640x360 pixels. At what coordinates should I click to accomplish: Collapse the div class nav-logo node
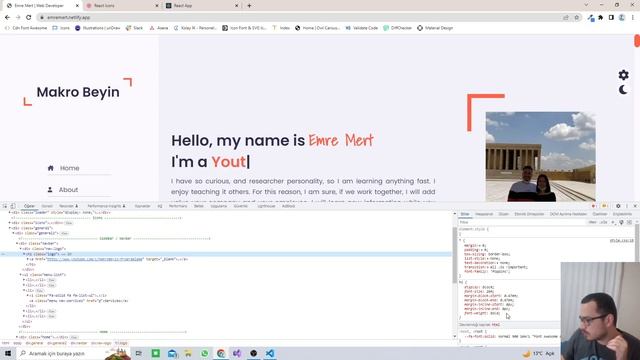[21, 249]
